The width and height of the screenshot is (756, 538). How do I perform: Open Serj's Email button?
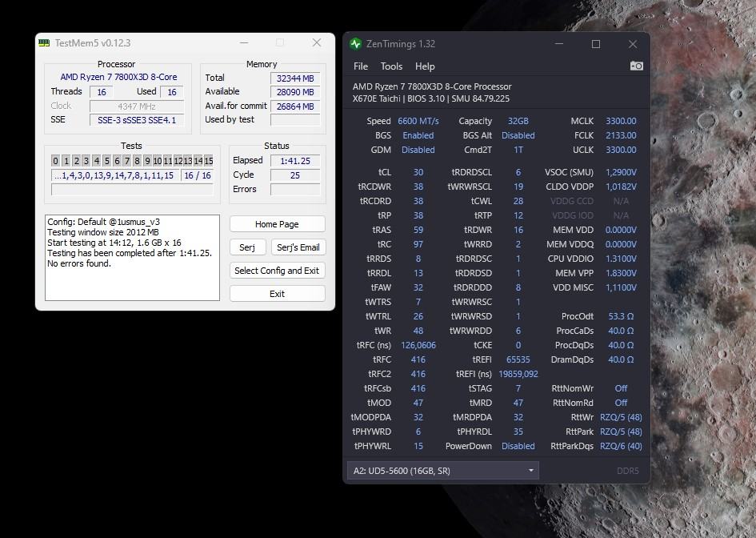298,247
